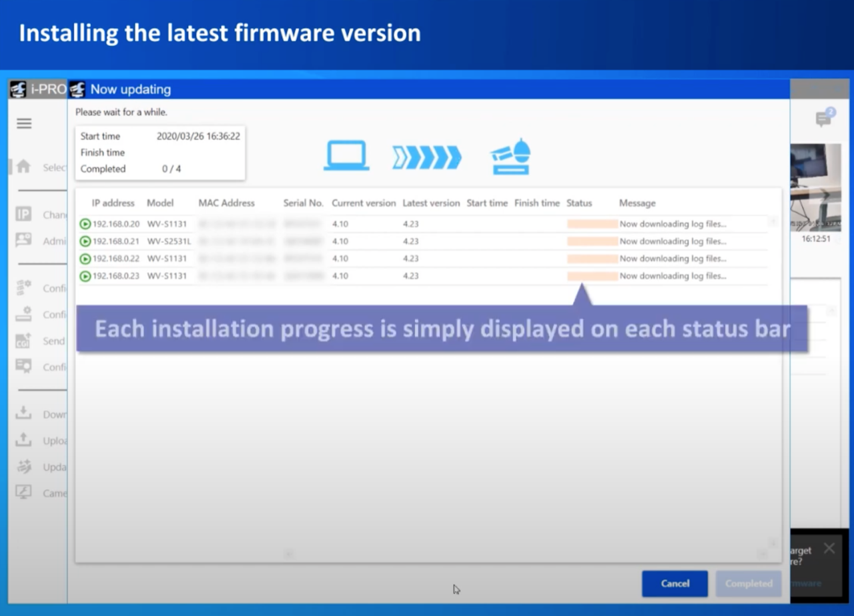The height and width of the screenshot is (616, 854).
Task: Click the Status column header
Action: [x=578, y=203]
